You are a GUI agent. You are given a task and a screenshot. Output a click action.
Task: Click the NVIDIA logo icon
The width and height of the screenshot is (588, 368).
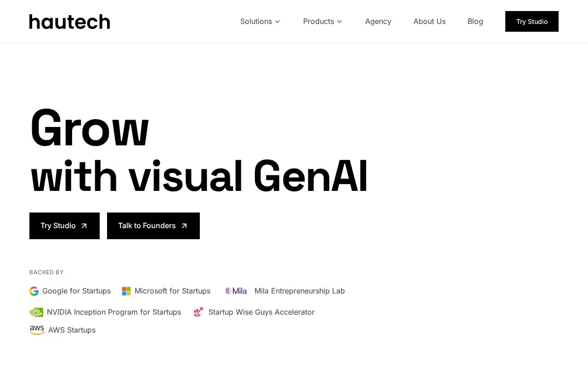click(36, 312)
